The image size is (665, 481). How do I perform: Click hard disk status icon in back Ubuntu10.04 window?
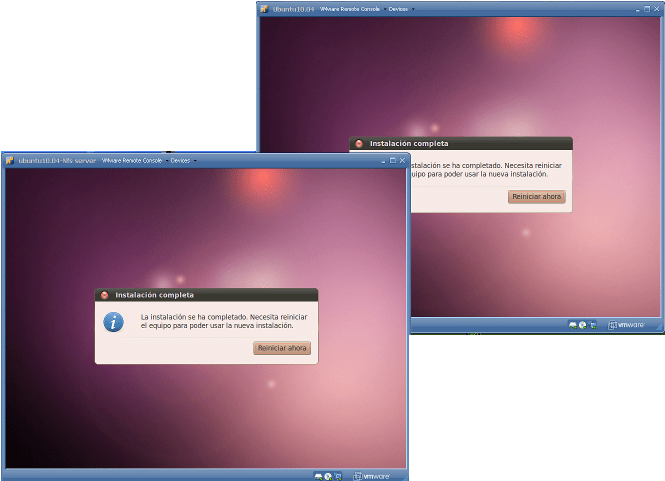pos(573,325)
